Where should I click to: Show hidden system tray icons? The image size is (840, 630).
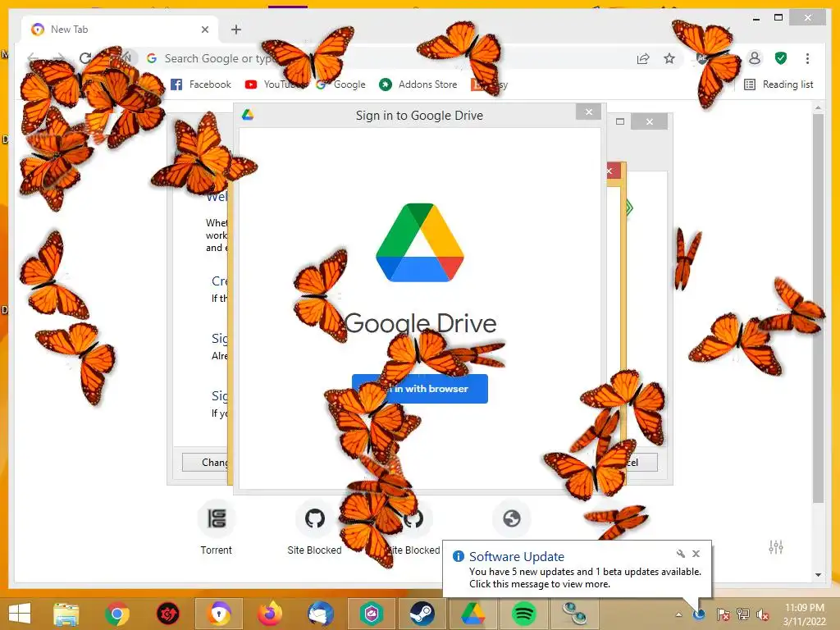click(x=678, y=614)
